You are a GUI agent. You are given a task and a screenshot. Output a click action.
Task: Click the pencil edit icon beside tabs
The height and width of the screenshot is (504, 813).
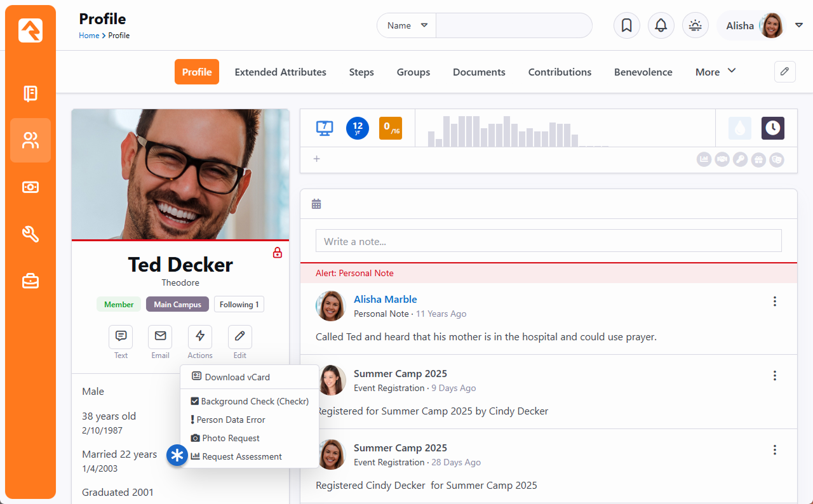pos(784,72)
